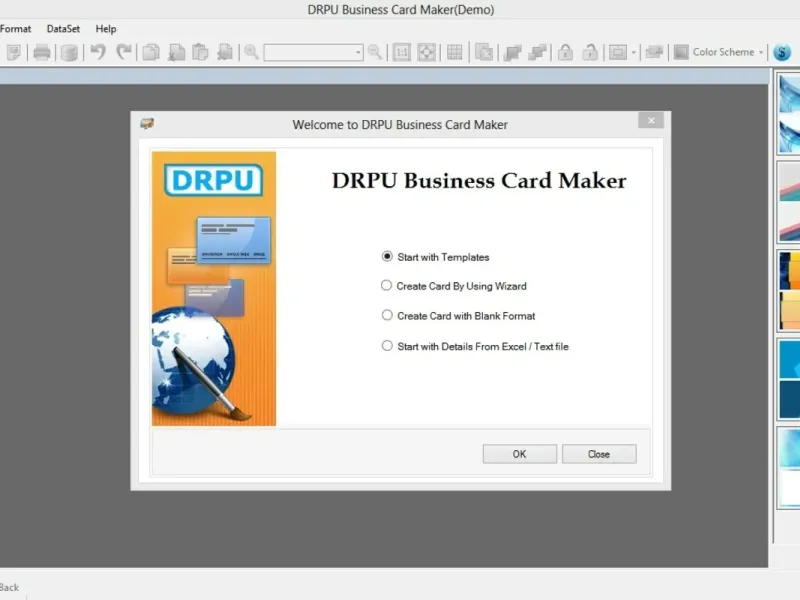Click the bring to front icon

512,52
